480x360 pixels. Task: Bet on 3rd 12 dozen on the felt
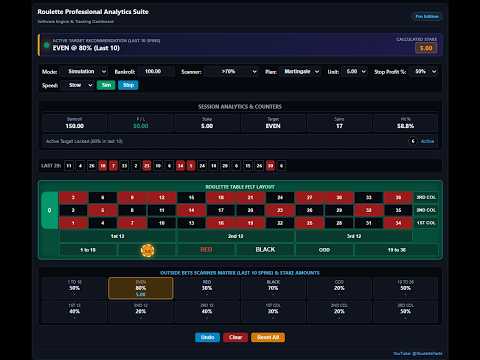pos(354,236)
